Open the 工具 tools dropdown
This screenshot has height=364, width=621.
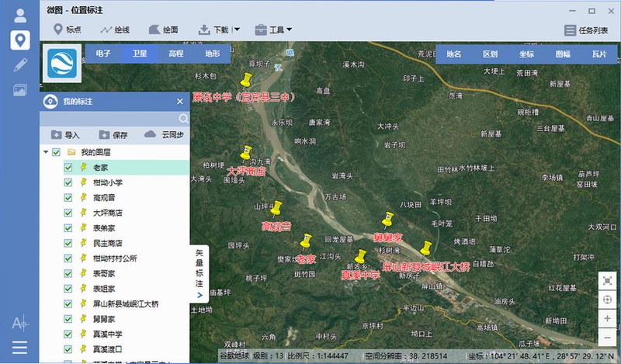(273, 29)
